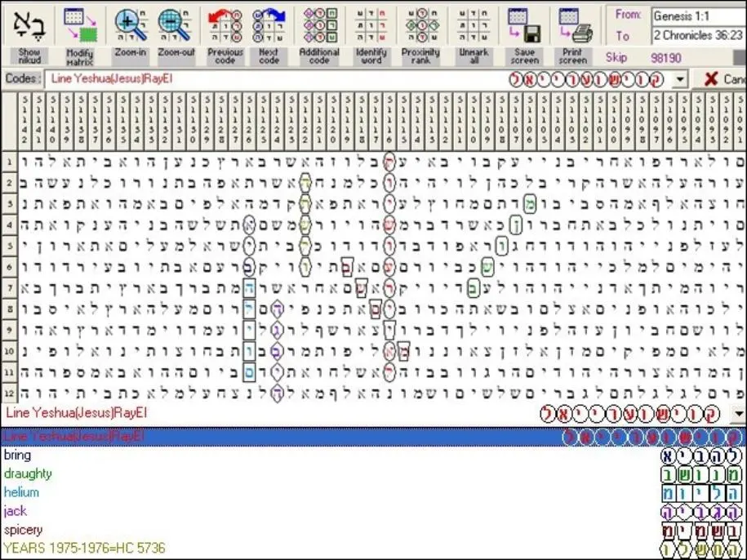Click row header 6 of the matrix
Image resolution: width=747 pixels, height=560 pixels.
pos(9,267)
